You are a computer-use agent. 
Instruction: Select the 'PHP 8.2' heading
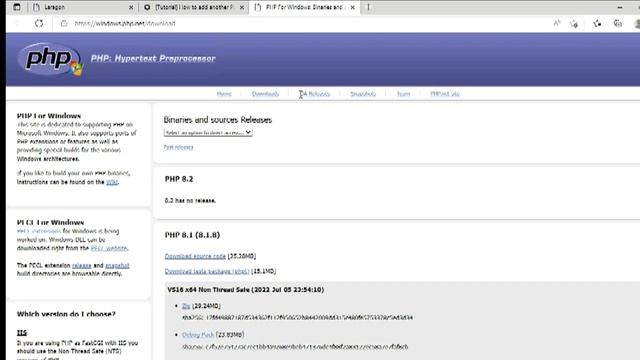pyautogui.click(x=179, y=179)
